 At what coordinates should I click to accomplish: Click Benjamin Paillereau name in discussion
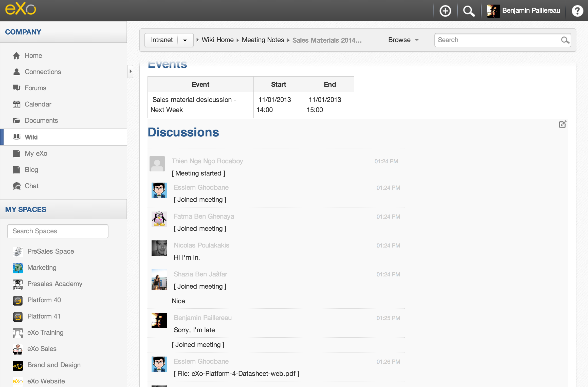pos(203,318)
